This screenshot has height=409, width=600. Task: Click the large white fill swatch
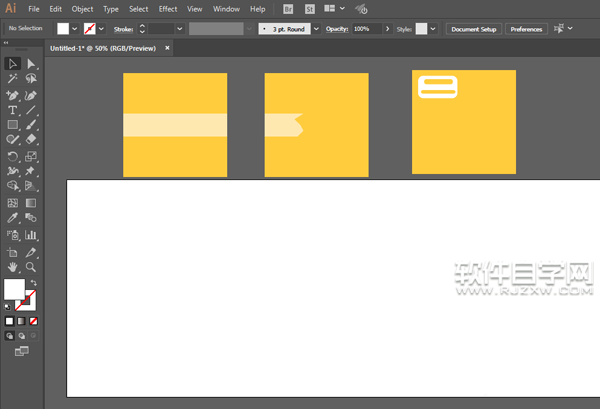[x=14, y=289]
